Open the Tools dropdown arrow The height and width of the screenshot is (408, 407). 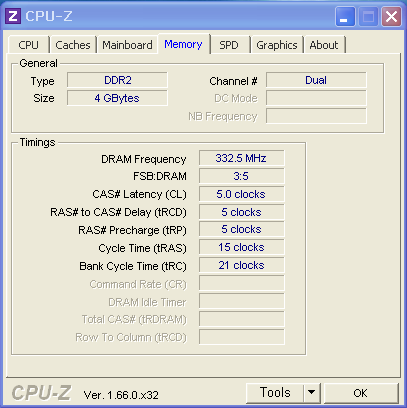tap(312, 392)
